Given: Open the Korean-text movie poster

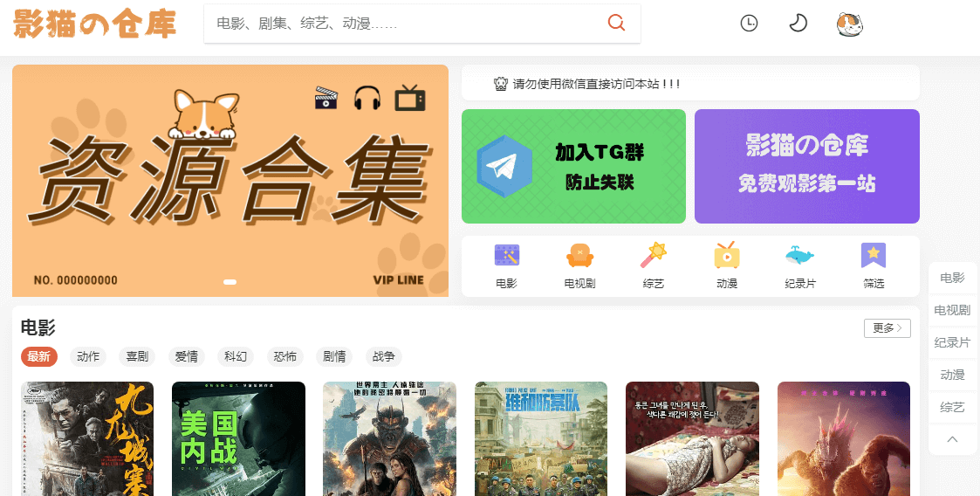Looking at the screenshot, I should tap(692, 438).
